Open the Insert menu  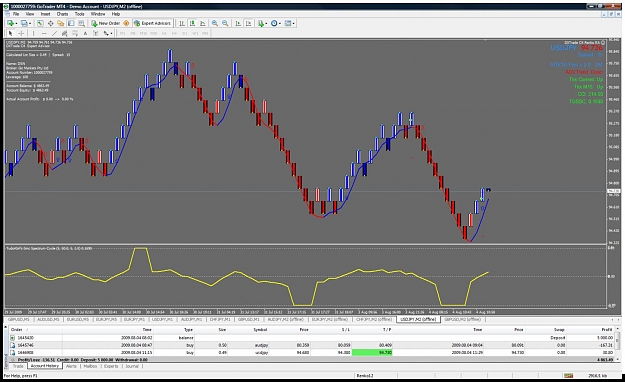(x=45, y=14)
